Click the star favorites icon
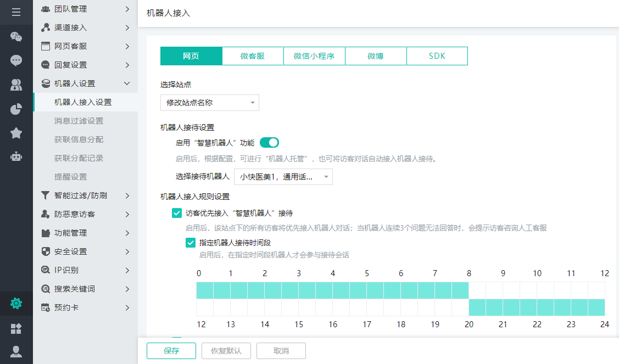 (x=16, y=133)
